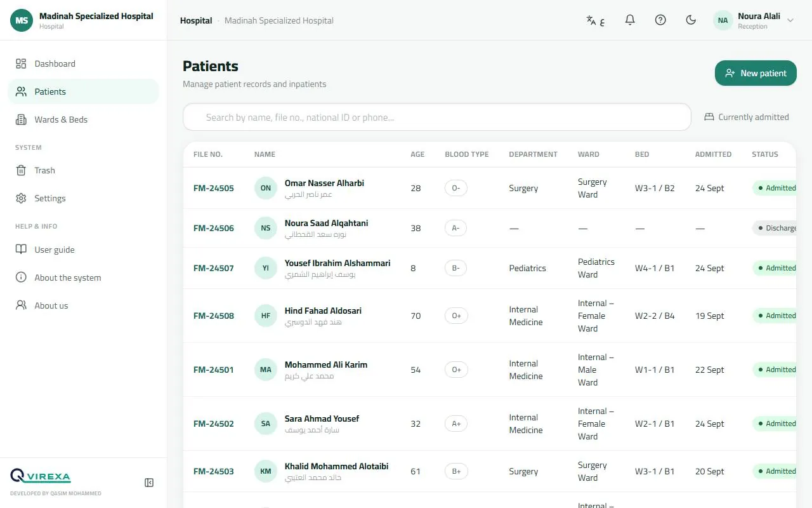Click the KM avatar for Khalid Mohammed Alotaibi
This screenshot has height=508, width=812.
[266, 471]
